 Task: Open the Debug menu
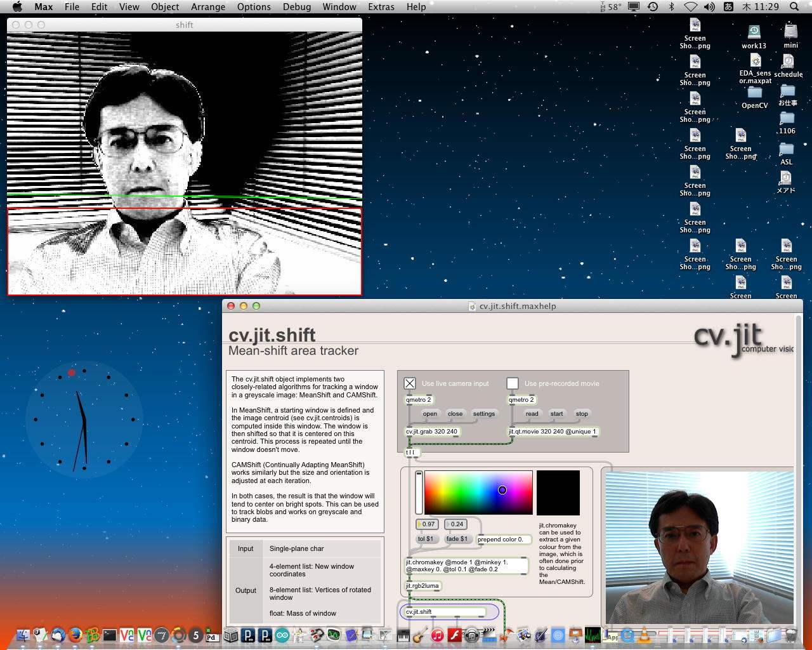coord(297,7)
